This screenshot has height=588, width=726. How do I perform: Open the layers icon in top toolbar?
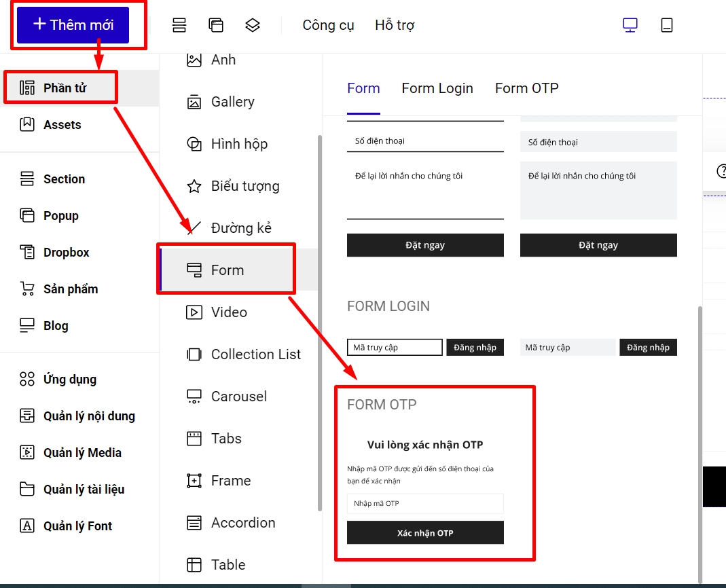click(253, 25)
